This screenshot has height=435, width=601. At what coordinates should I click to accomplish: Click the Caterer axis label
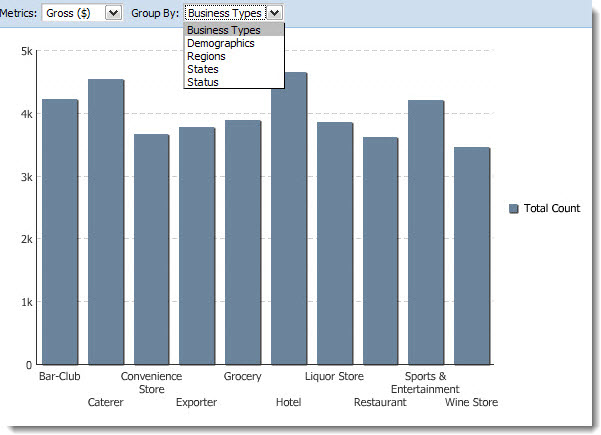(x=105, y=402)
